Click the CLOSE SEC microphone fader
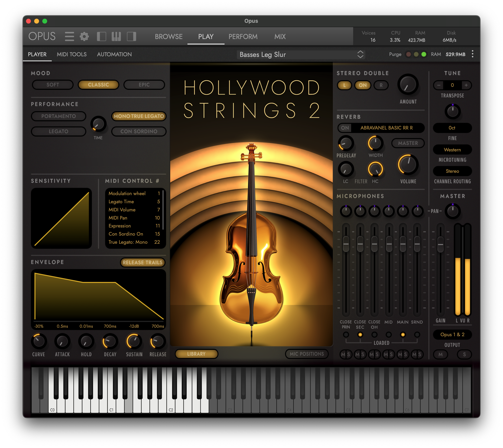 (x=360, y=244)
